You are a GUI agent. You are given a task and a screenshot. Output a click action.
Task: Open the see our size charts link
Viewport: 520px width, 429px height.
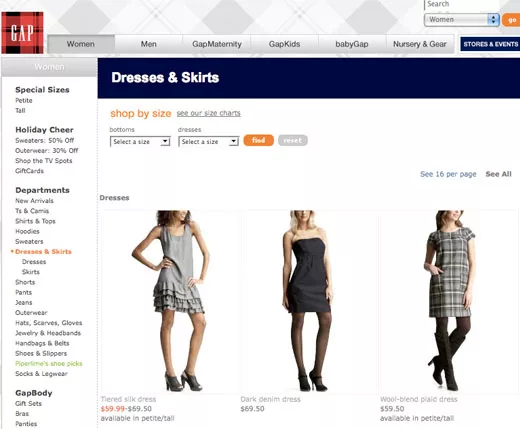pyautogui.click(x=209, y=113)
